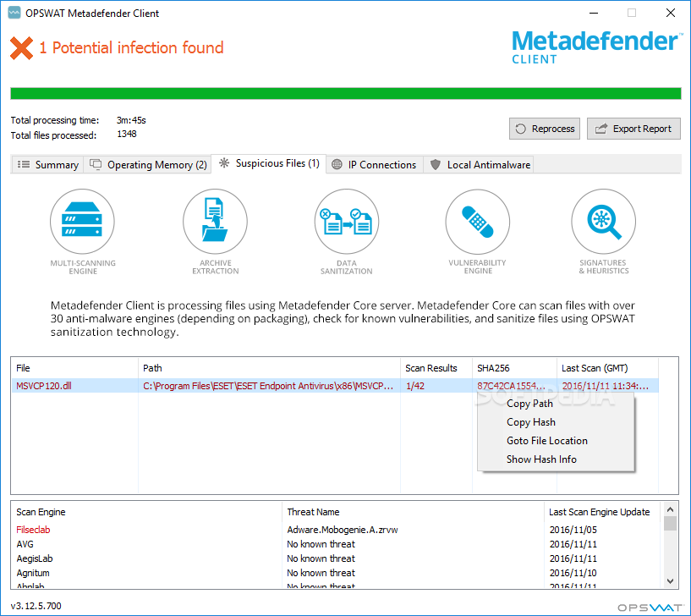This screenshot has width=691, height=616.
Task: Click the Vulnerability Engine bandage icon
Action: 478,222
